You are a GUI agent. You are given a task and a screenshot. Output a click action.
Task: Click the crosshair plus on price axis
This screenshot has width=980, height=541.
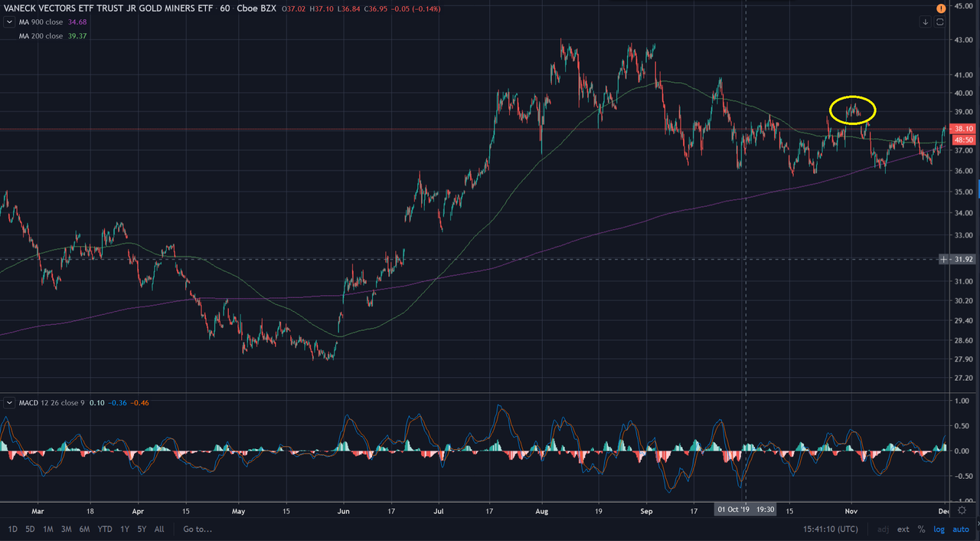tap(943, 259)
